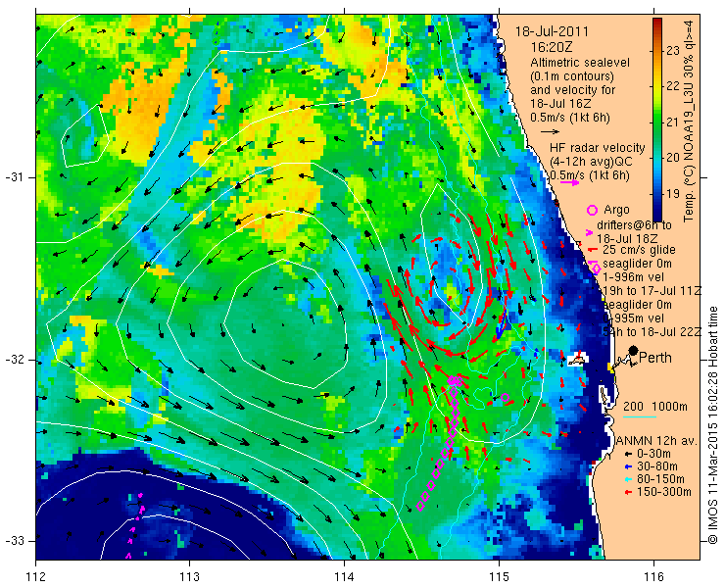Click longitude axis label 114
Screen dimensions: 725x588
tap(344, 576)
